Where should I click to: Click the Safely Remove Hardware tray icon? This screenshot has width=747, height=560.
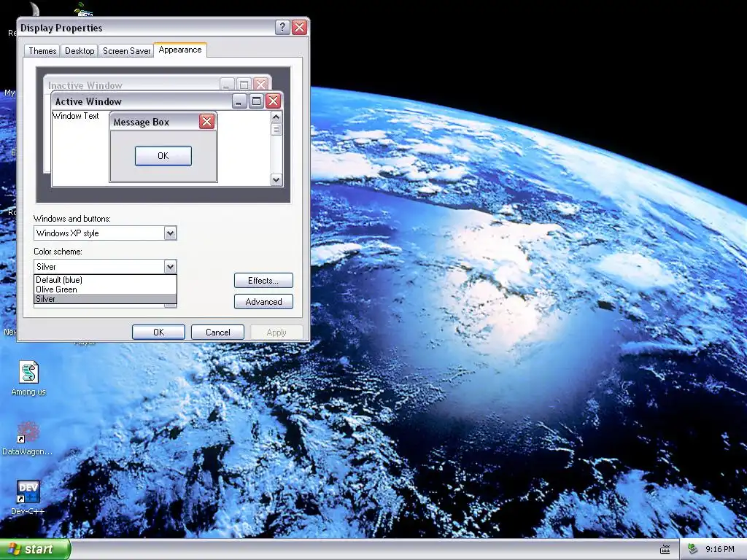693,549
